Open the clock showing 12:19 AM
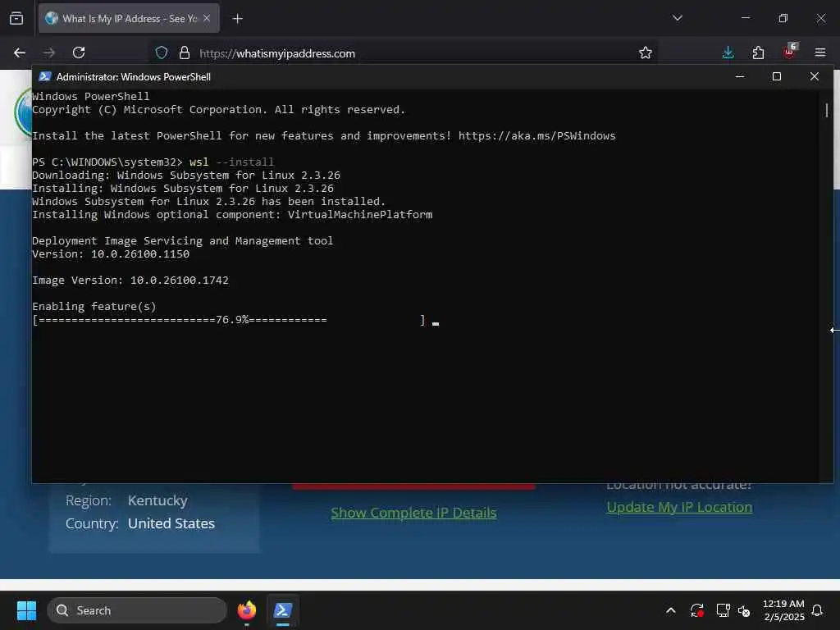 [783, 610]
